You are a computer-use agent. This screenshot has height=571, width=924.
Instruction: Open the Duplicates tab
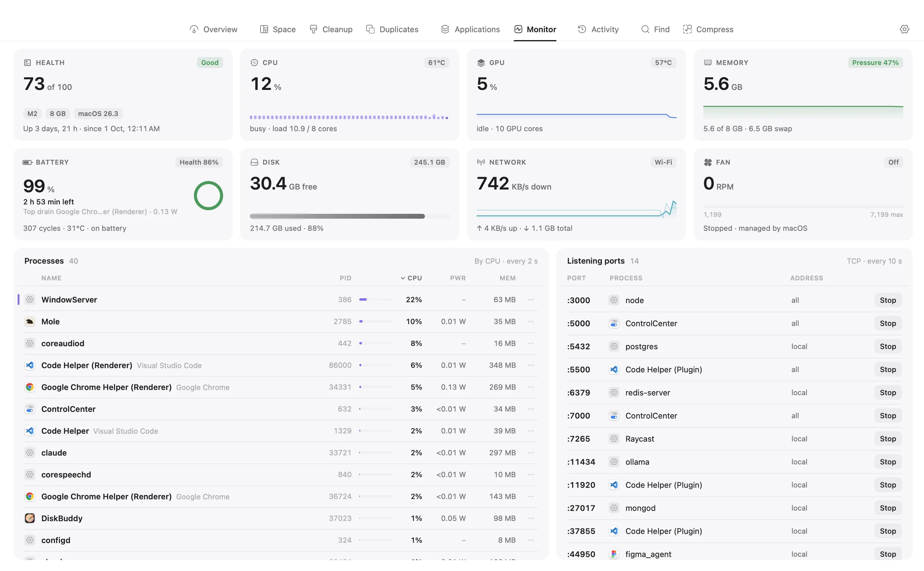point(392,29)
